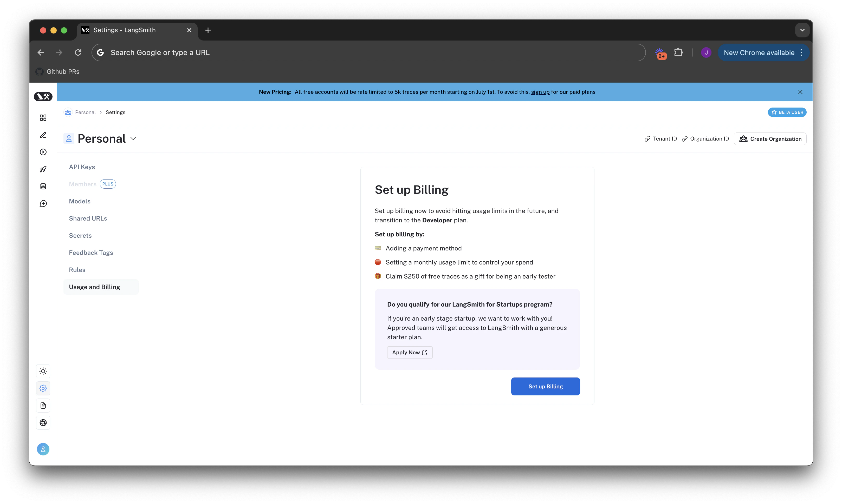842x504 pixels.
Task: Open the datasets database icon
Action: tap(43, 186)
